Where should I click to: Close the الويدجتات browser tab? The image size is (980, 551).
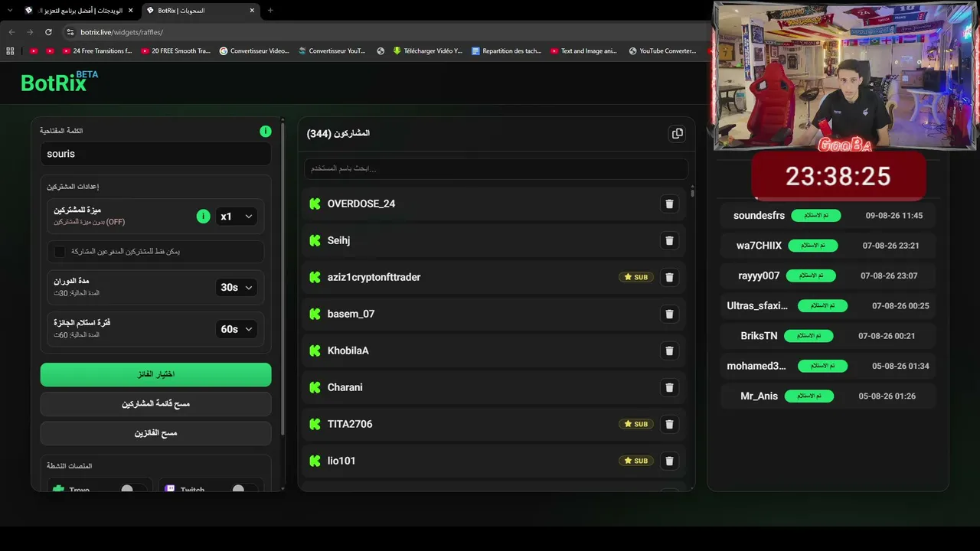point(129,11)
